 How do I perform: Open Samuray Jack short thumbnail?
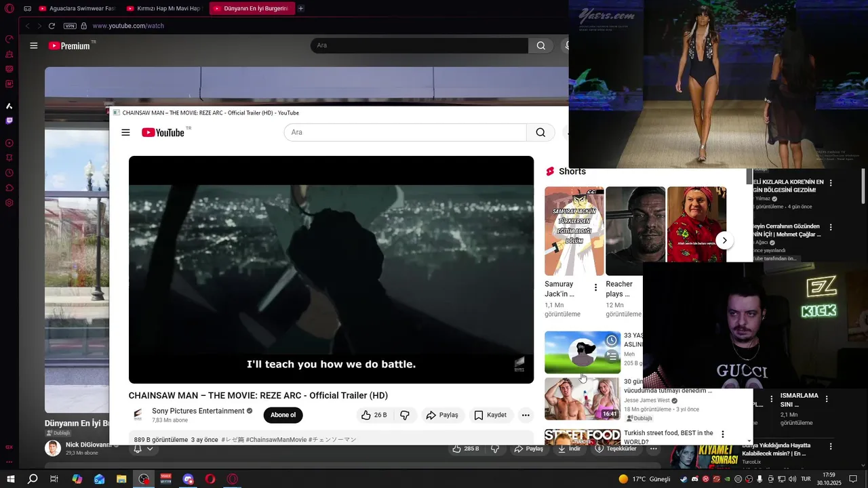574,231
